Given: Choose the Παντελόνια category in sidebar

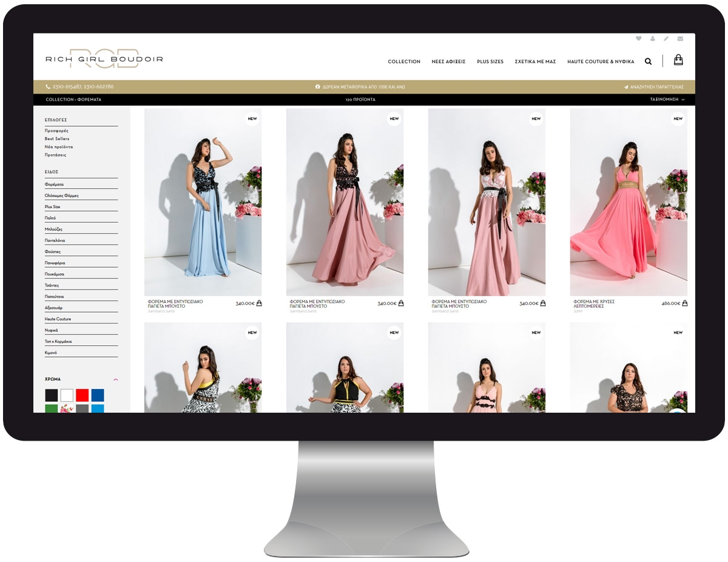Looking at the screenshot, I should click(x=55, y=240).
